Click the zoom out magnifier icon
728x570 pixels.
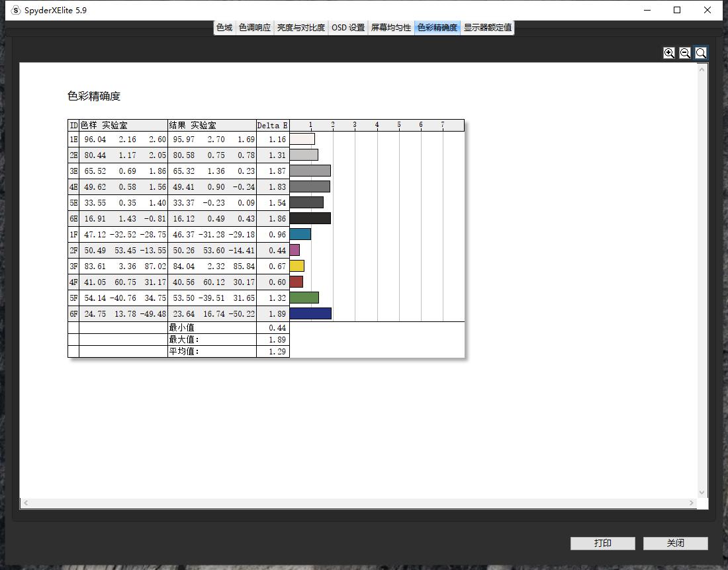click(x=685, y=54)
